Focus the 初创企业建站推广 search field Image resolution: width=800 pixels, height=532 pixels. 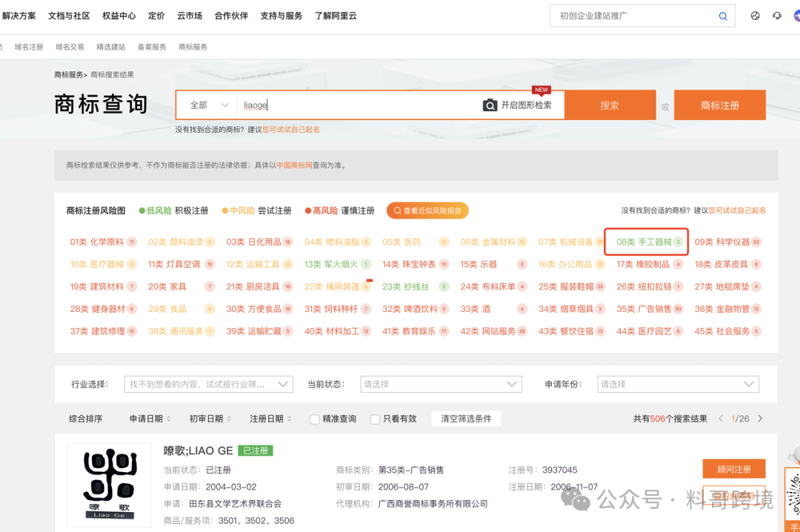point(636,16)
